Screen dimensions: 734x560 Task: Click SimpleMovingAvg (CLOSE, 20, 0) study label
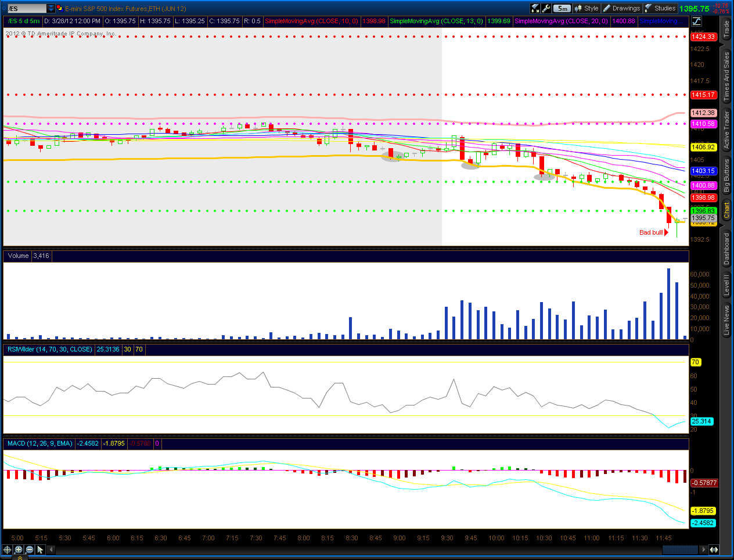point(561,21)
